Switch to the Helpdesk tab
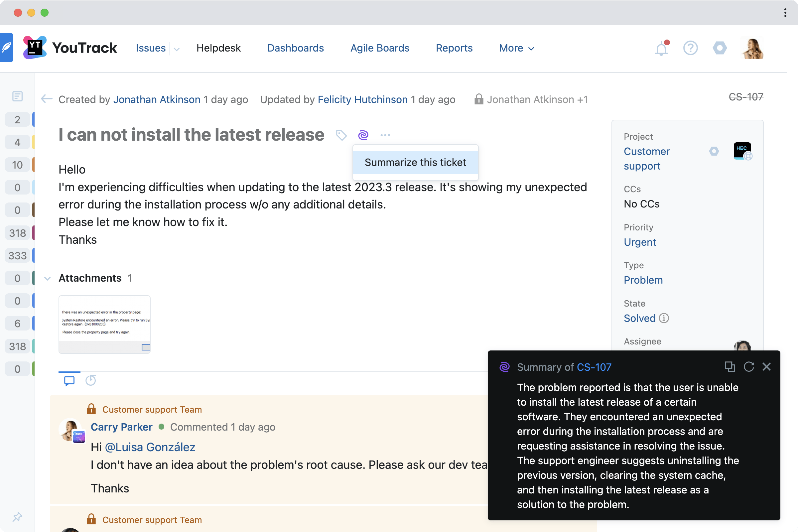 (218, 48)
